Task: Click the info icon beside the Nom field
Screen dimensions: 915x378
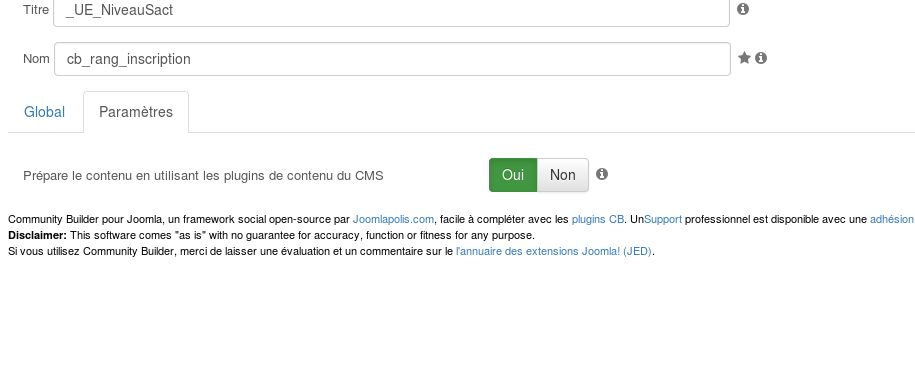Action: 760,58
